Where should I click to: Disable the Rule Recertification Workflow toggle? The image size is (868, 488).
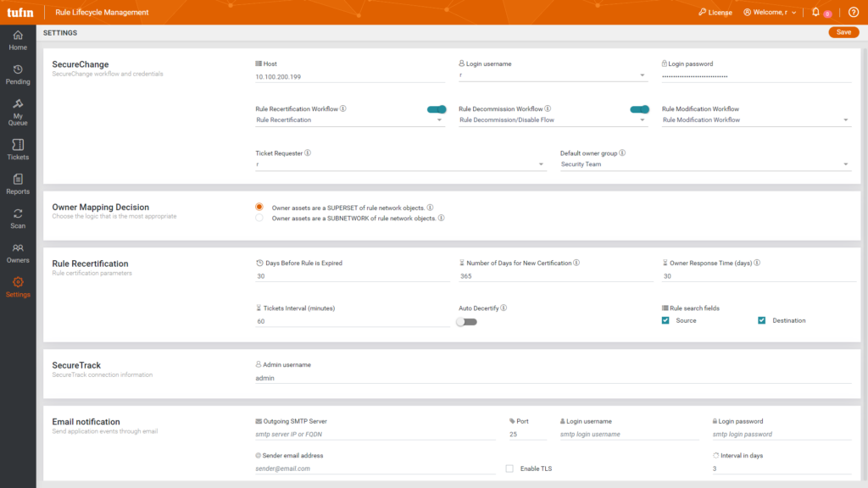click(437, 109)
